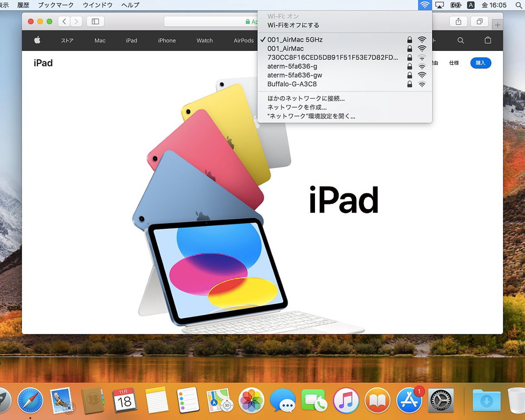Click the Wi-Fi status icon in menu bar
The height and width of the screenshot is (420, 525).
[425, 5]
